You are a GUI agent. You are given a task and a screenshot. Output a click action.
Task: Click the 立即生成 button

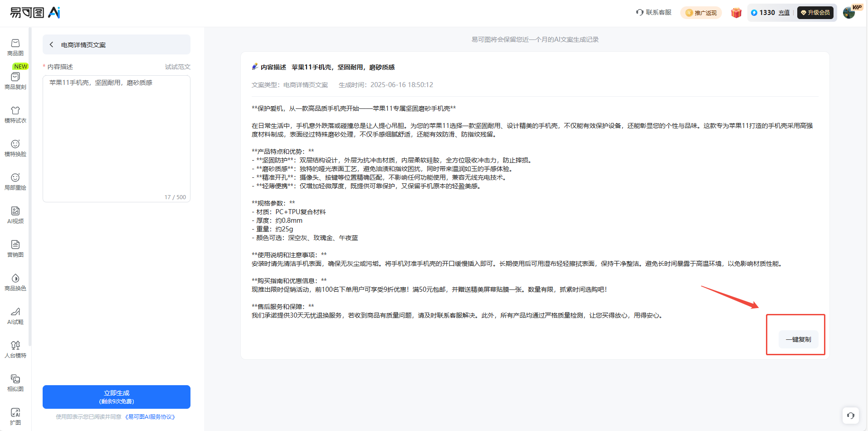pos(117,397)
